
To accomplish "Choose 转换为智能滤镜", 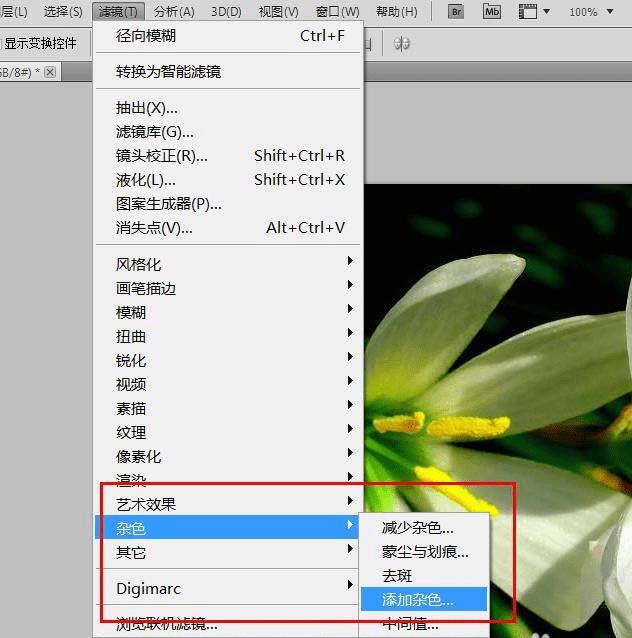I will pyautogui.click(x=228, y=72).
